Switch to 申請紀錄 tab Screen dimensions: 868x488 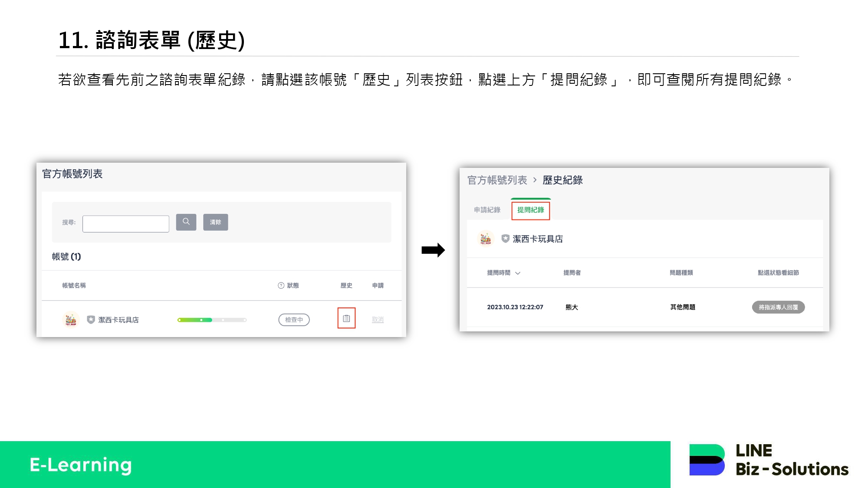click(487, 210)
